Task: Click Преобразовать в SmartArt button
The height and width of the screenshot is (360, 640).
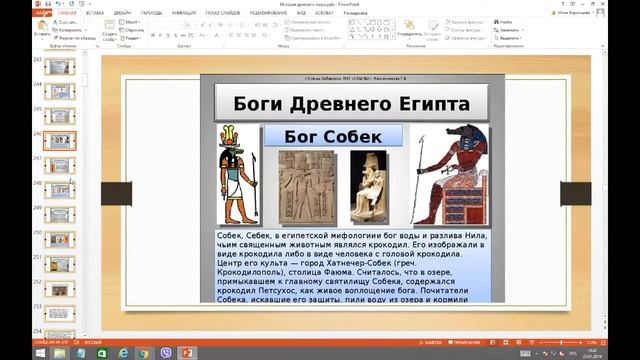Action: tap(313, 38)
